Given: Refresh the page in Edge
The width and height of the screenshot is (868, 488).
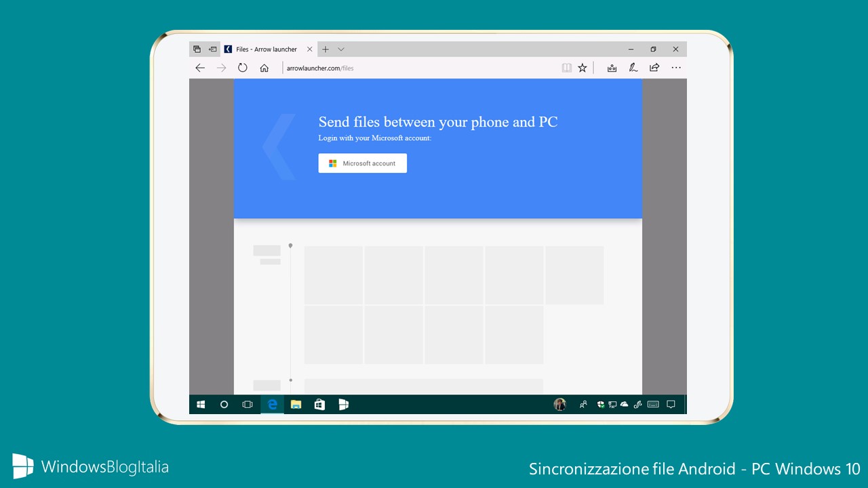Looking at the screenshot, I should [x=243, y=68].
